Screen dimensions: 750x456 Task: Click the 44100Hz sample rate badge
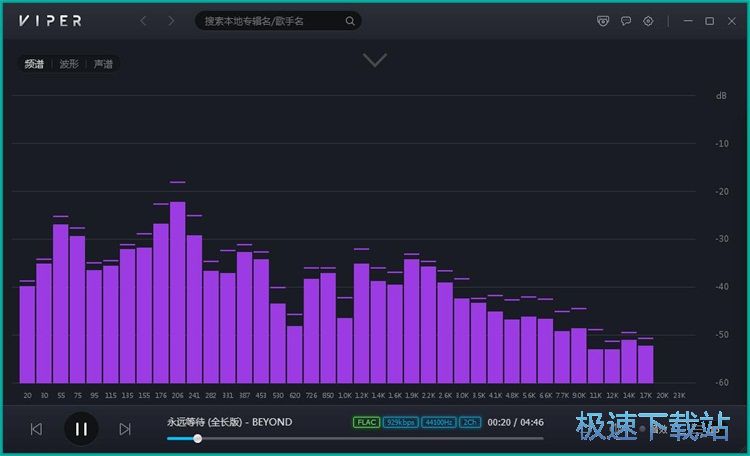[x=439, y=423]
